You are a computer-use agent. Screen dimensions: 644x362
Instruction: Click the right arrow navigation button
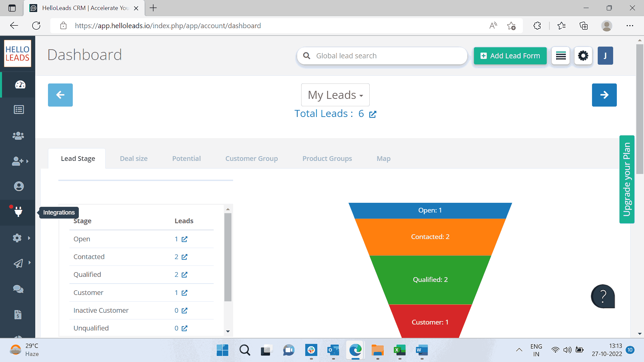[604, 95]
